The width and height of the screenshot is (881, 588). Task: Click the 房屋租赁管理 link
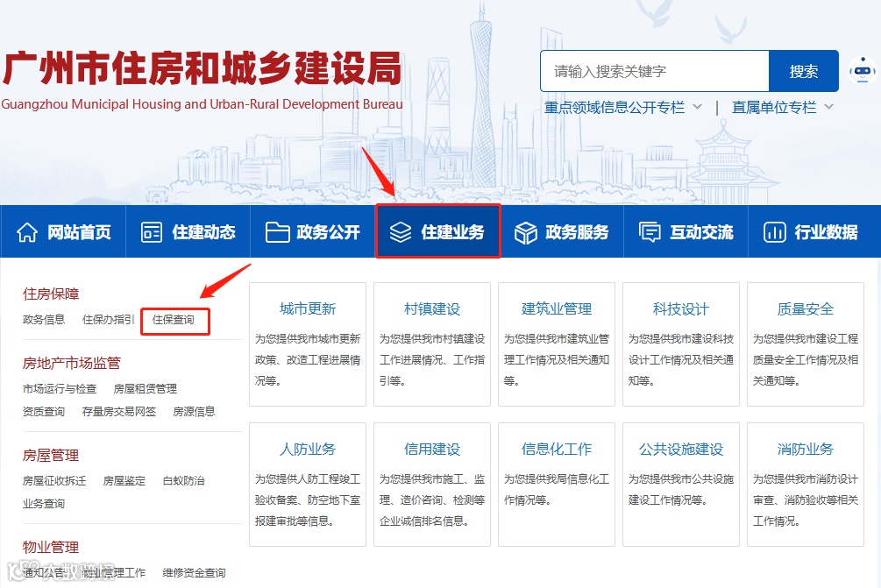point(145,388)
